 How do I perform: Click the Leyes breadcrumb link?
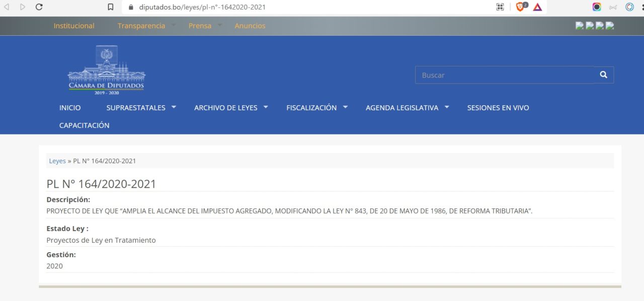tap(57, 161)
